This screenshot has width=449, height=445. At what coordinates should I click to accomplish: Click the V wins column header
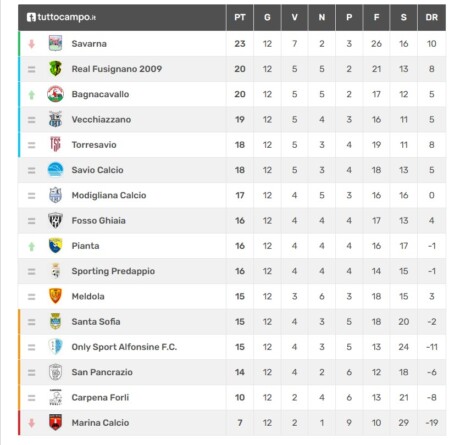[294, 17]
